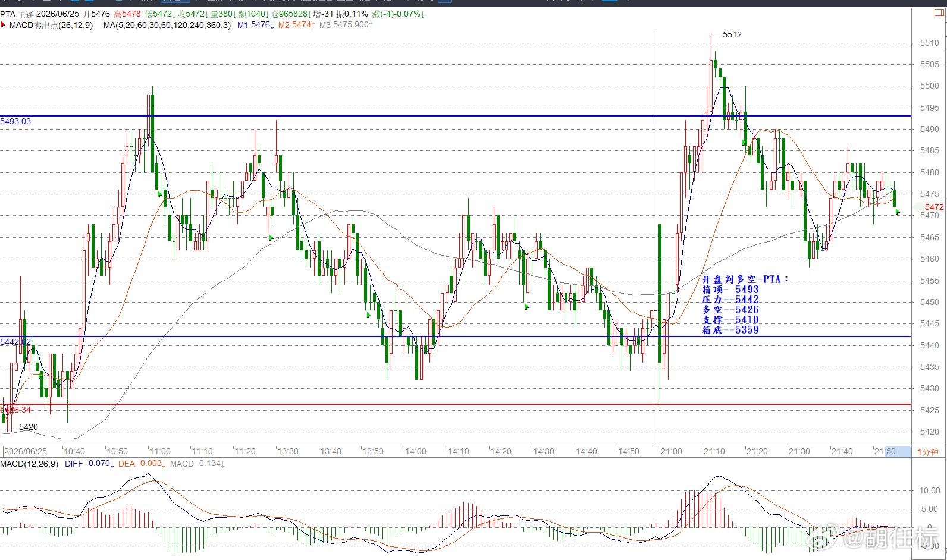This screenshot has width=947, height=560.
Task: Select the 5426.34 red support line label
Action: point(15,410)
